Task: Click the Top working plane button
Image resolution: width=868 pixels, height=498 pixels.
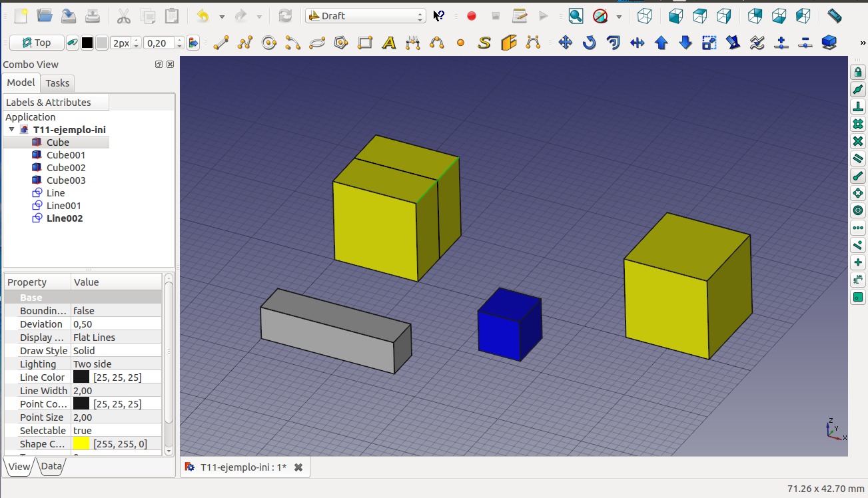Action: coord(37,43)
